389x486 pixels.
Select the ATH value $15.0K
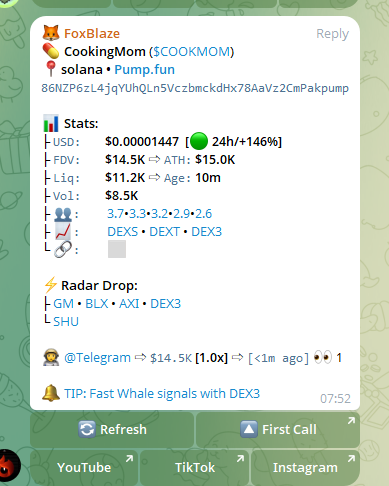[x=215, y=160]
